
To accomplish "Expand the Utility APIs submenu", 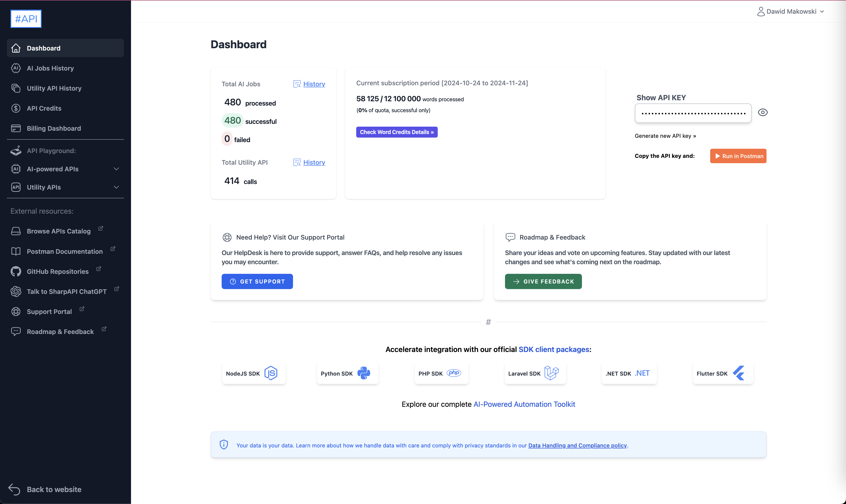I will coord(116,187).
